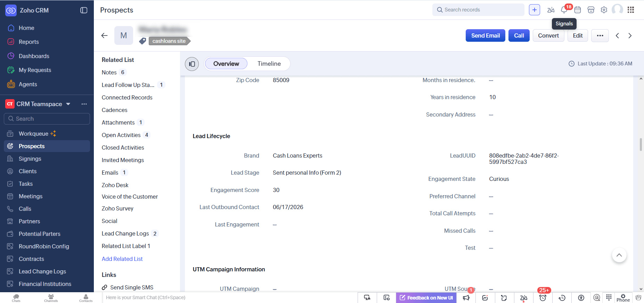
Task: Open Financial Institutions module
Action: pos(47,284)
